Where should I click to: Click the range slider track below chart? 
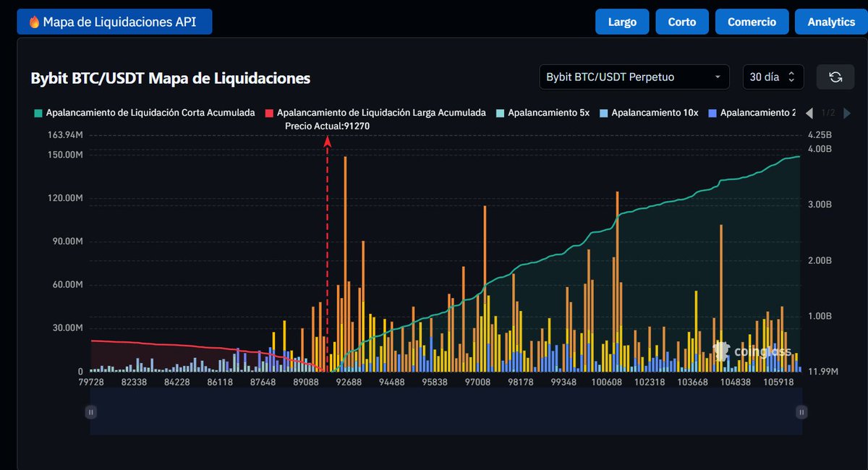[x=446, y=412]
